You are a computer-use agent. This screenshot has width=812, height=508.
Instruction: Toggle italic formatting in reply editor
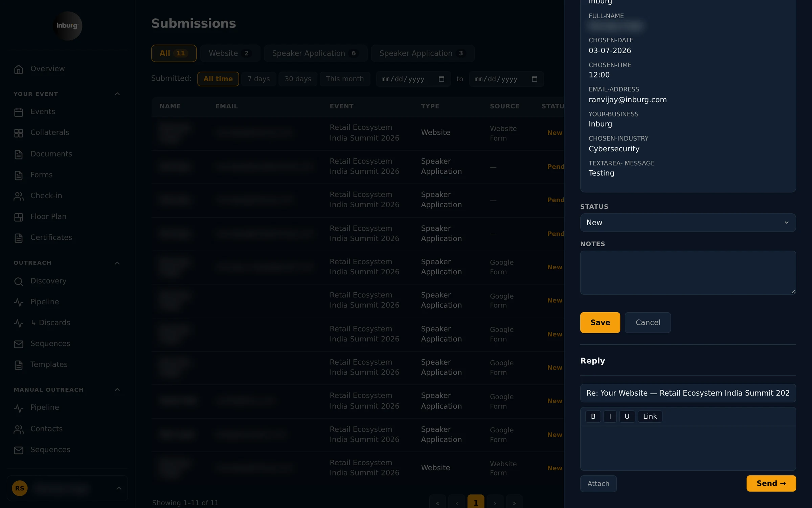(x=610, y=416)
